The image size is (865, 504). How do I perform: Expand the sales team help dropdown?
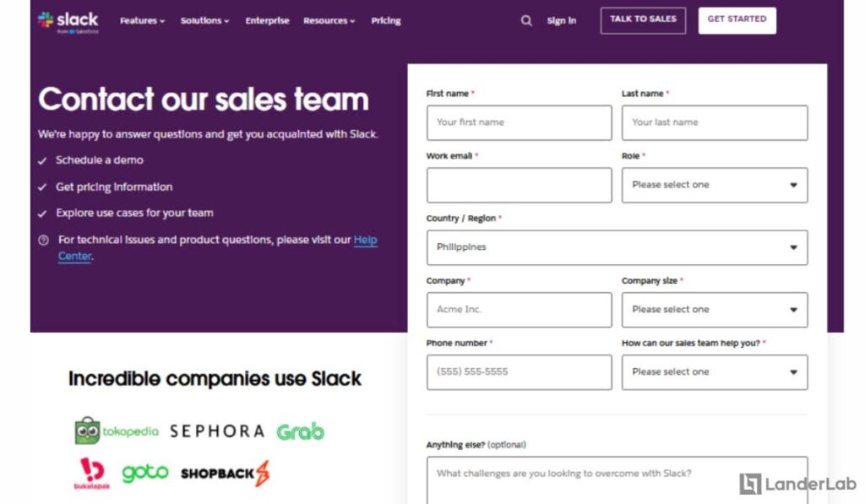tap(714, 371)
